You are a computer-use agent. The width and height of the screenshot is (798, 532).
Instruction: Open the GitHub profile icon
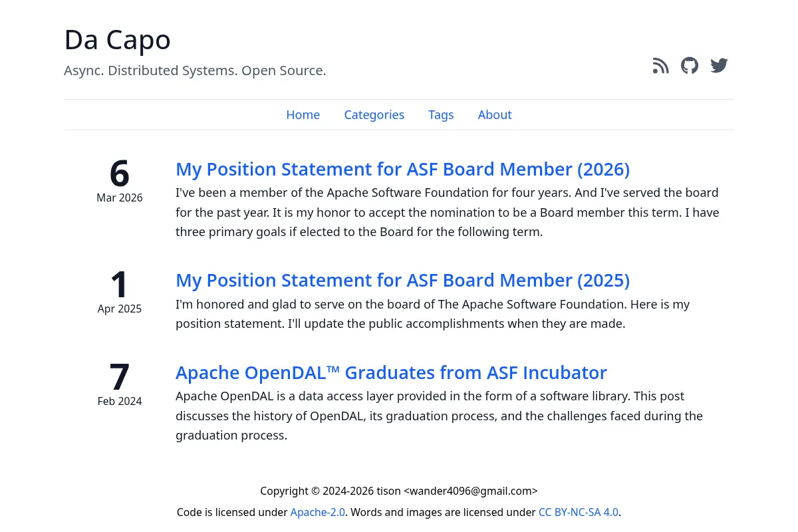click(x=690, y=65)
